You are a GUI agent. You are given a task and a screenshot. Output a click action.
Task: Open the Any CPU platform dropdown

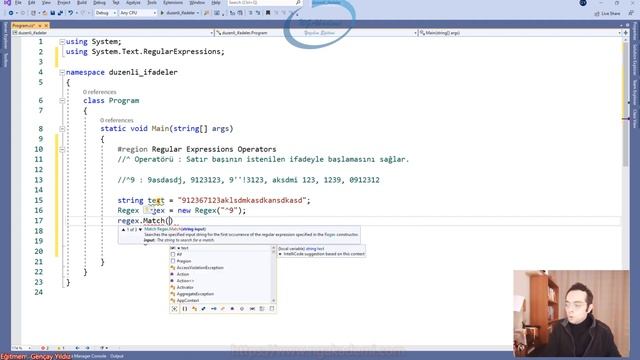coord(138,13)
